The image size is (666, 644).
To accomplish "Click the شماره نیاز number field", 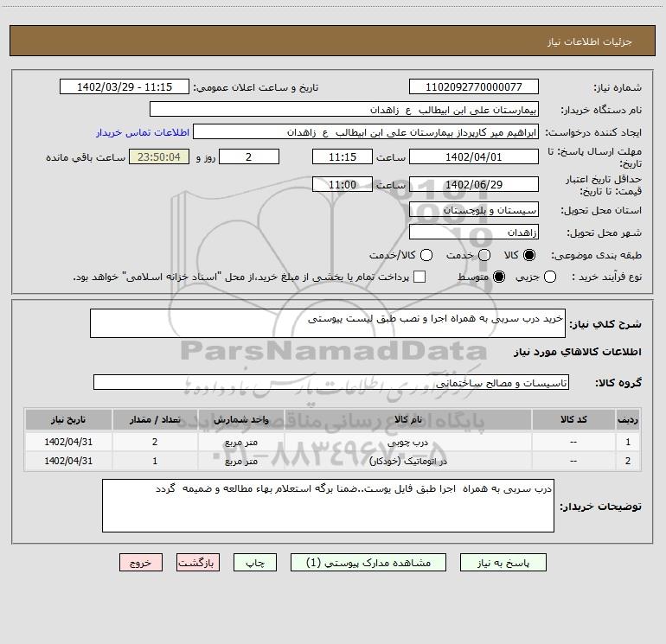I will click(x=474, y=86).
